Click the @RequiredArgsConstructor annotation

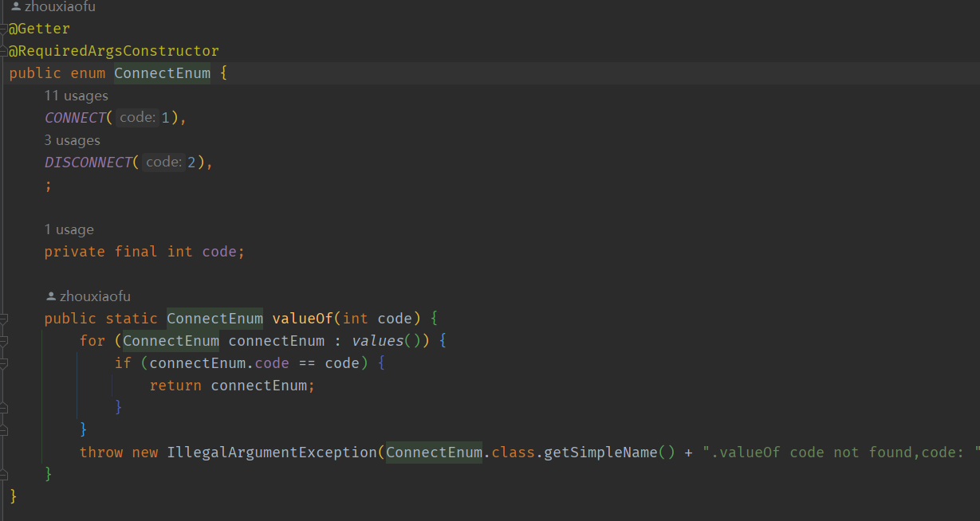pyautogui.click(x=113, y=51)
